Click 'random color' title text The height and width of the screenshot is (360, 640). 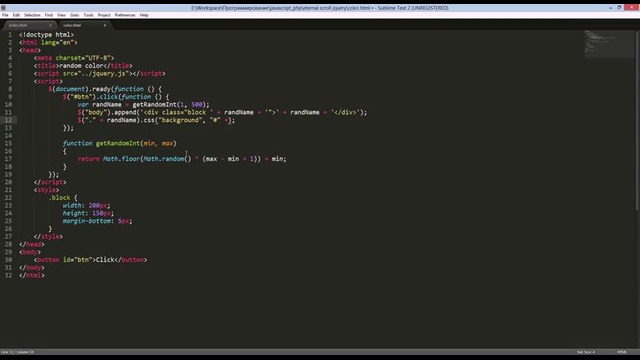[81, 66]
